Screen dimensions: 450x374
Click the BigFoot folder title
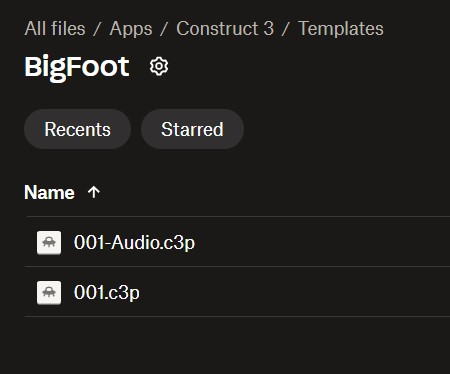(x=77, y=66)
